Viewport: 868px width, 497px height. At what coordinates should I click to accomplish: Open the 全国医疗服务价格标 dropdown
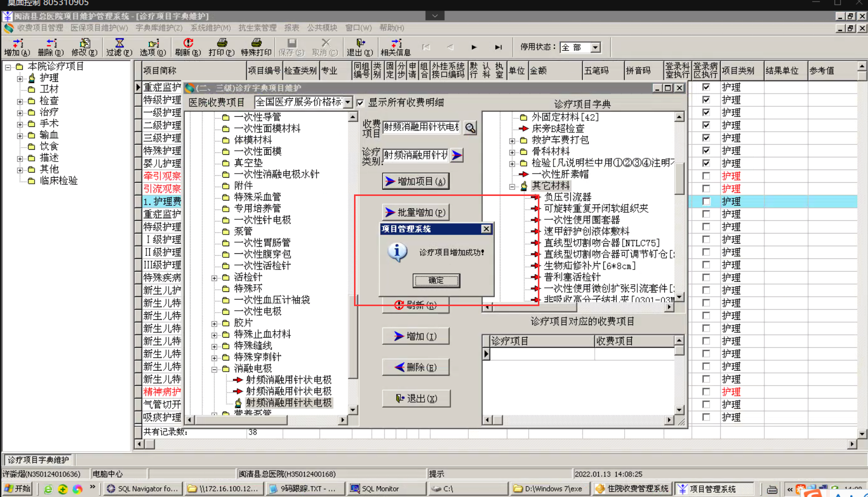pyautogui.click(x=347, y=103)
